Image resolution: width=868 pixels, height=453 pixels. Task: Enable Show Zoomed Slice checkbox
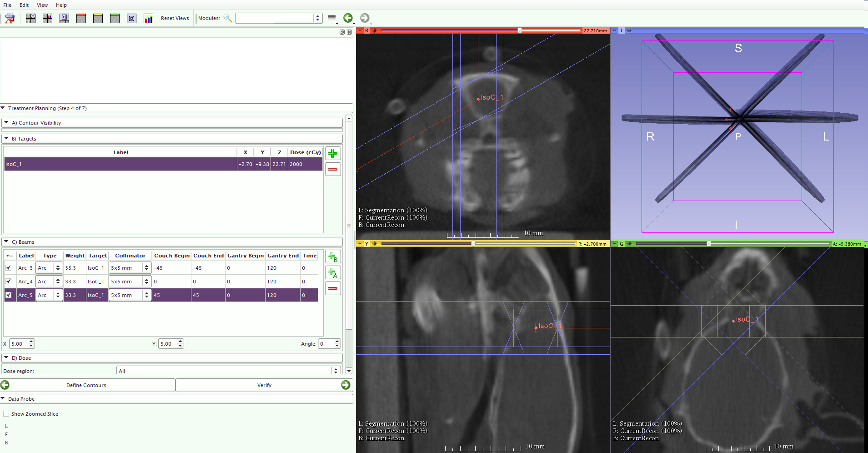coord(6,414)
